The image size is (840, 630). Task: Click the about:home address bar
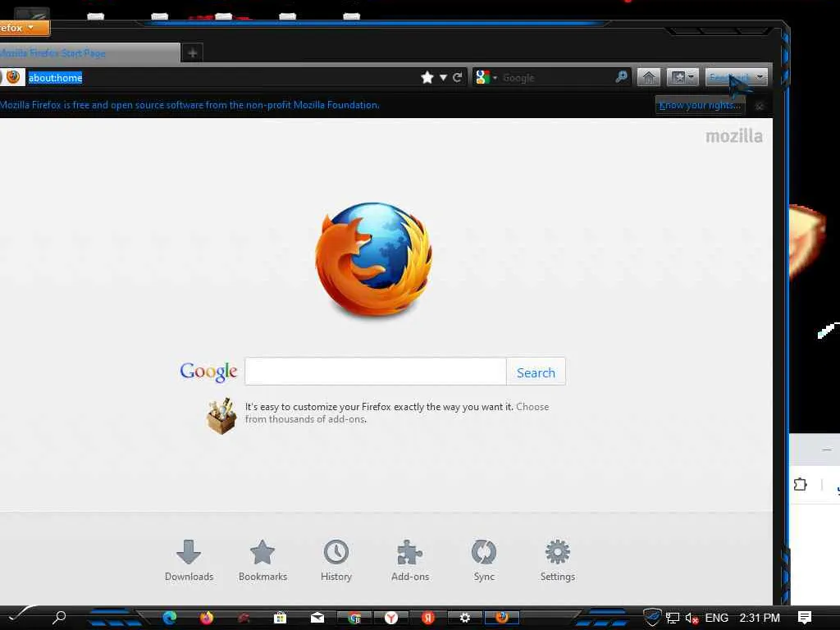[x=222, y=78]
